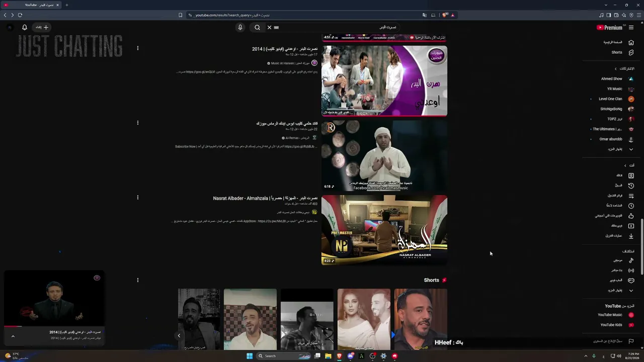Image resolution: width=644 pixels, height=362 pixels.
Task: Open Liked videos in sidebar
Action: (614, 216)
